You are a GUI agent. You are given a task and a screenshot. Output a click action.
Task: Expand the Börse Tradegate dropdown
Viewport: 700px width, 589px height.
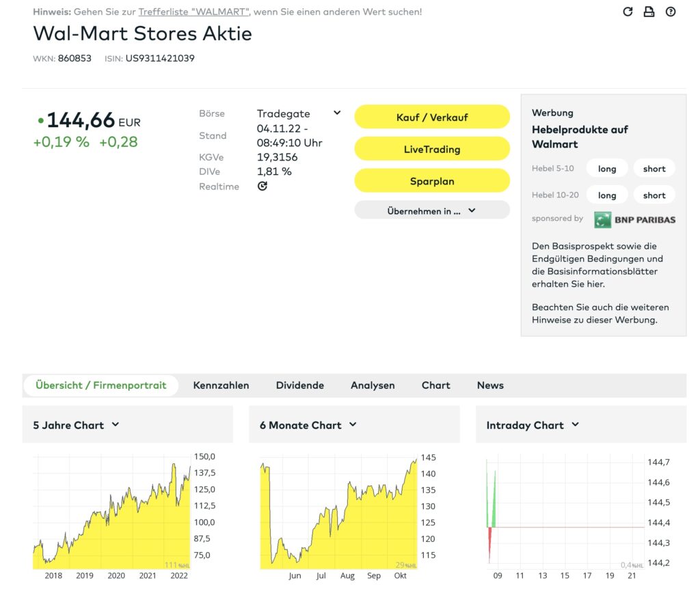(x=336, y=113)
